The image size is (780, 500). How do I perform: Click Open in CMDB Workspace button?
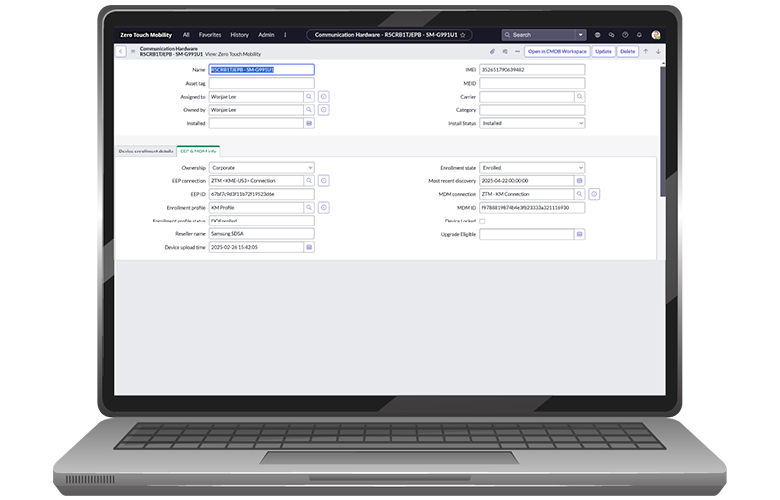tap(557, 51)
